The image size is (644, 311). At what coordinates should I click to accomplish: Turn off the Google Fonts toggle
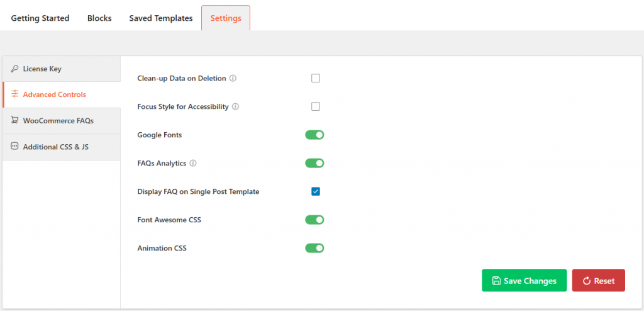point(314,135)
